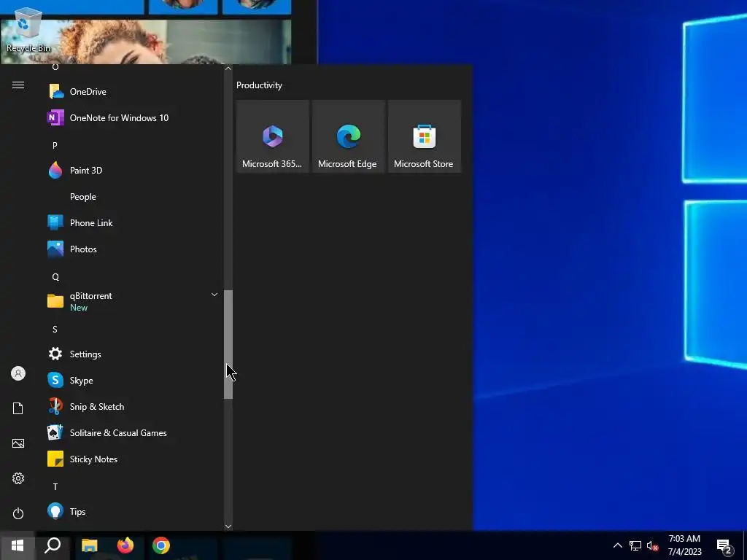Select the Recycle Bin desktop icon
The image size is (747, 560).
tap(28, 29)
